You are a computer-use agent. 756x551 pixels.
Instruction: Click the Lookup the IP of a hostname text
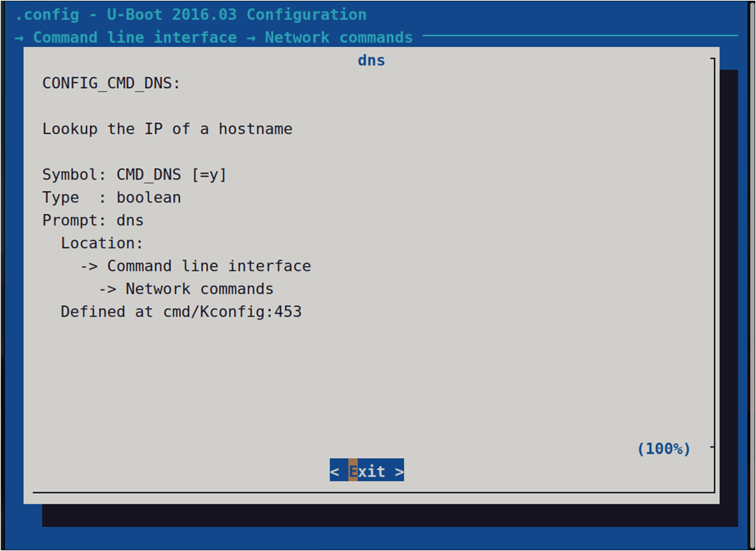coord(167,129)
